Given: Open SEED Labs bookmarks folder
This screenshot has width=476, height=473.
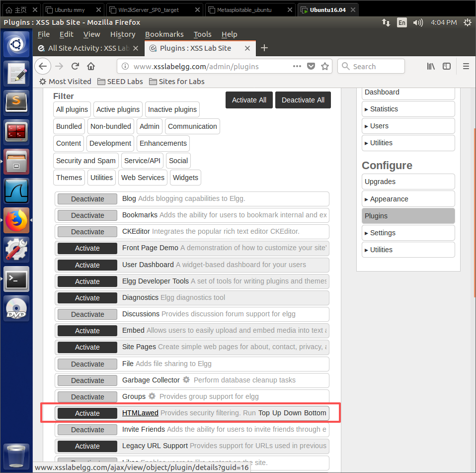Looking at the screenshot, I should pyautogui.click(x=120, y=82).
